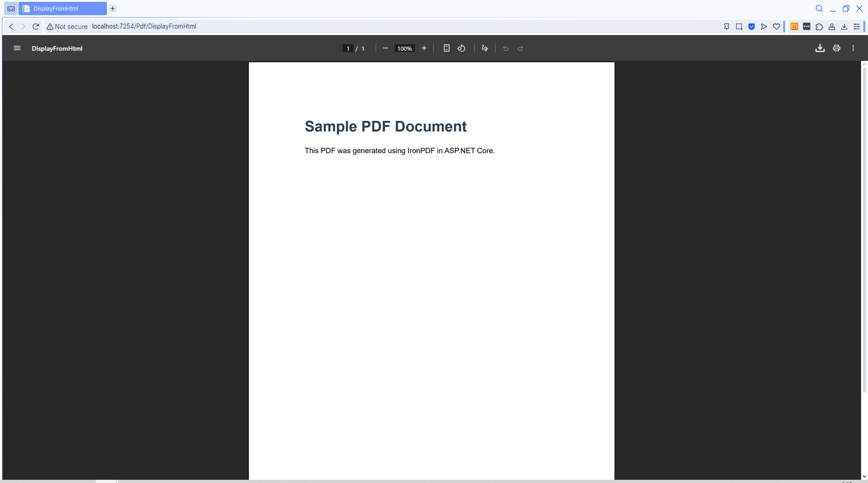Open the browser profile menu
The image size is (868, 483).
(832, 26)
